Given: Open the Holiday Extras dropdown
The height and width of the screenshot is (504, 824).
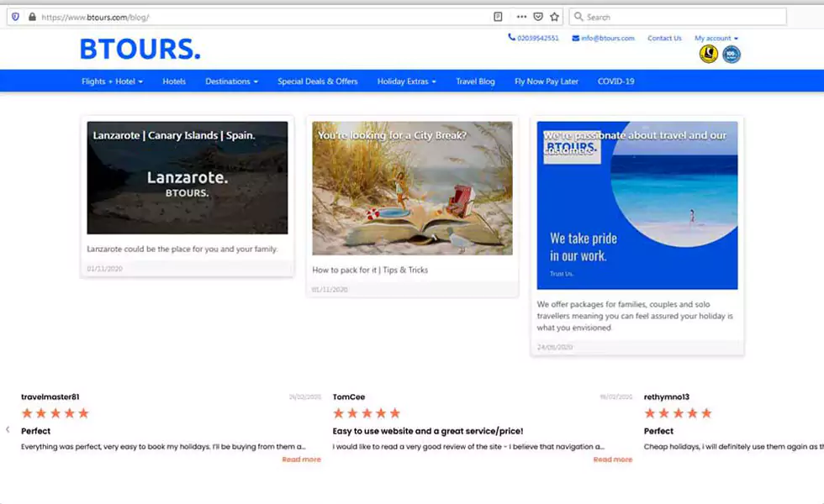Looking at the screenshot, I should [407, 81].
